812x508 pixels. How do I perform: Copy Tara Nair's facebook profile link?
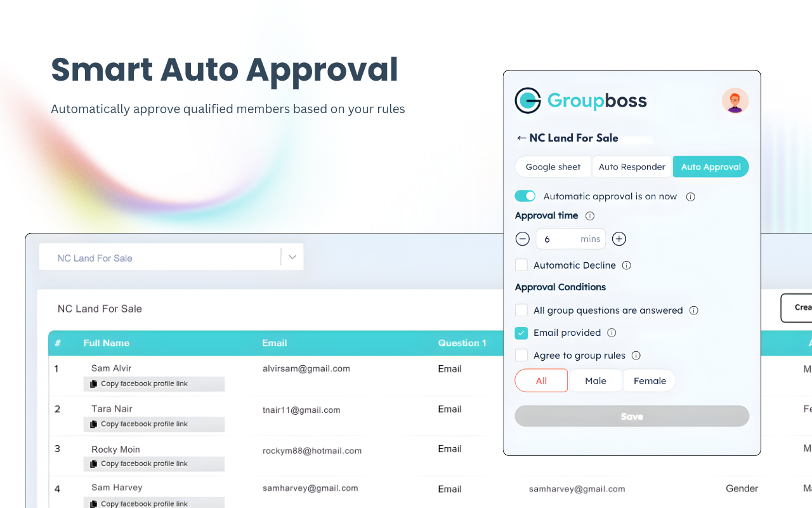click(154, 424)
